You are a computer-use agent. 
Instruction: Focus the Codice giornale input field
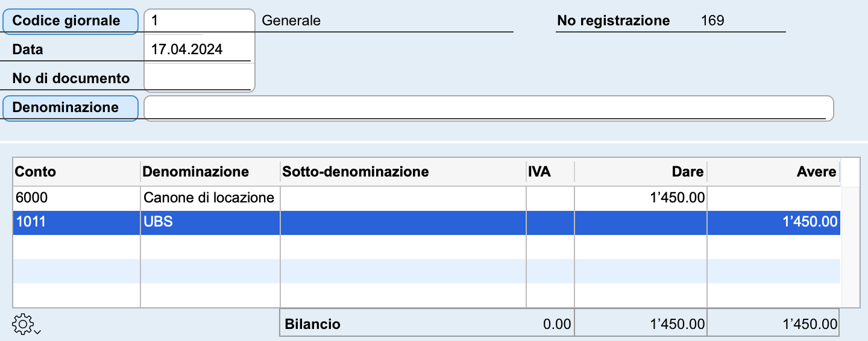(199, 21)
